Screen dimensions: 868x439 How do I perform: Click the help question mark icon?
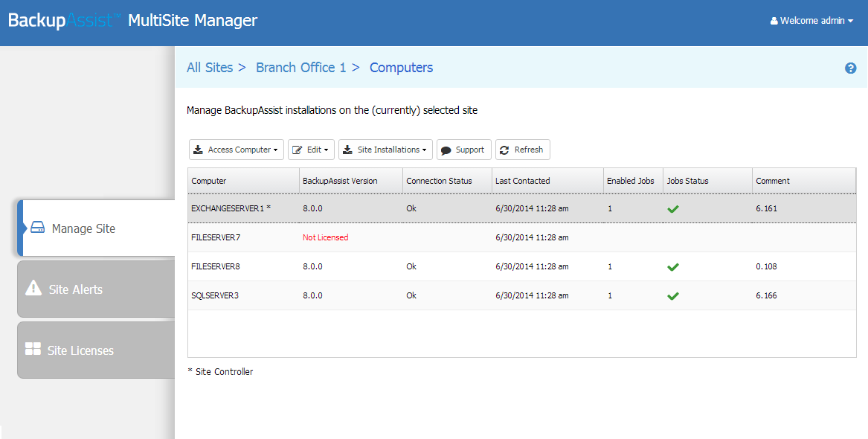[x=850, y=68]
